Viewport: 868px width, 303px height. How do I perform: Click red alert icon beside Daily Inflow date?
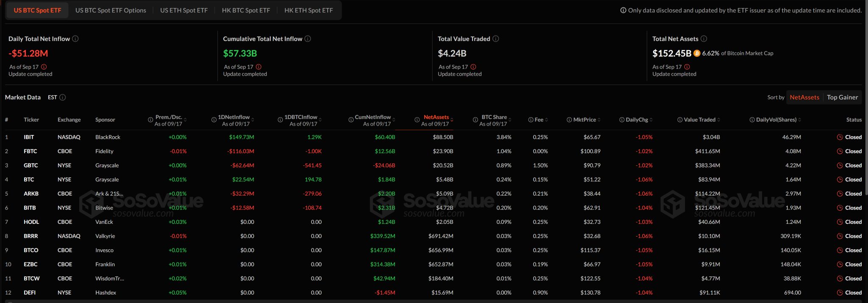tap(44, 67)
